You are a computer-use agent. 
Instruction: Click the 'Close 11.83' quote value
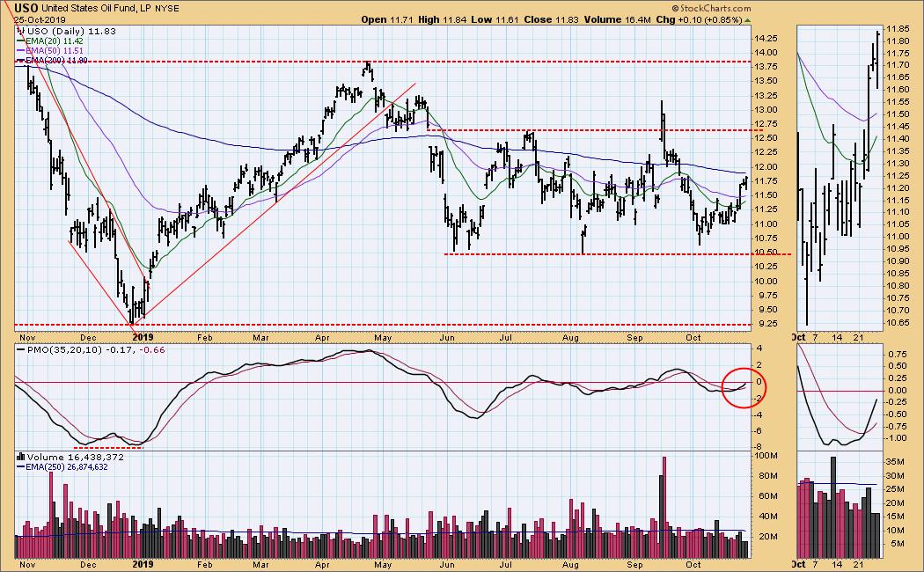click(552, 19)
